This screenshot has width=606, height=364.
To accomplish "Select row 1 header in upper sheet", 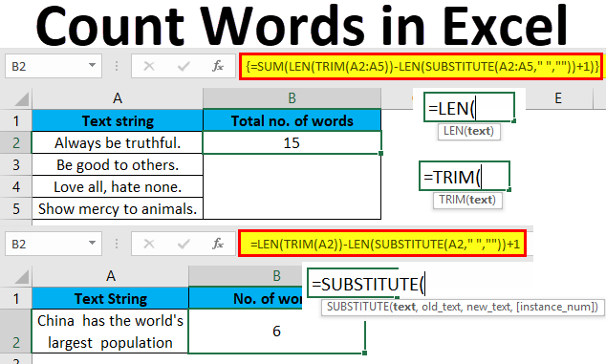I will [16, 121].
